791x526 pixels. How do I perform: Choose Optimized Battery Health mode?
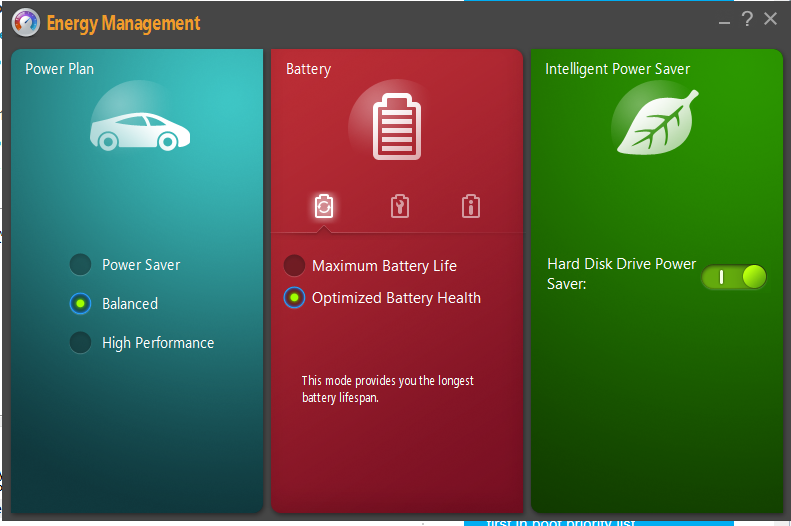pyautogui.click(x=294, y=298)
